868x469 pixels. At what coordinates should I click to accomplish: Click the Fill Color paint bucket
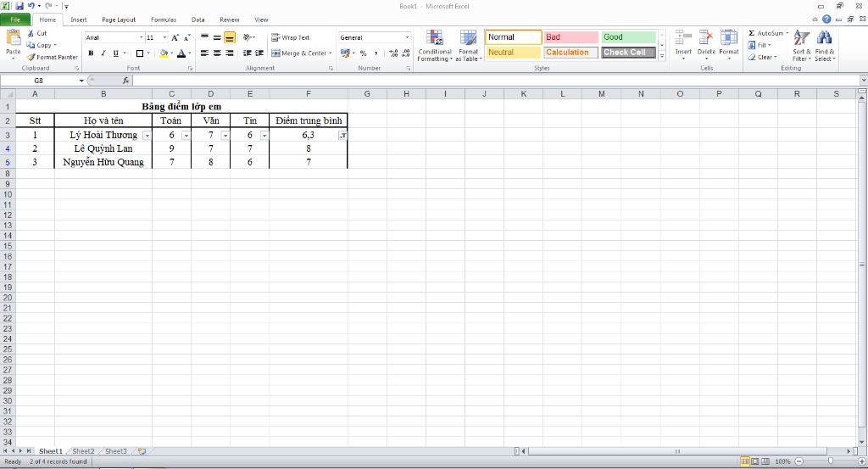click(x=164, y=53)
